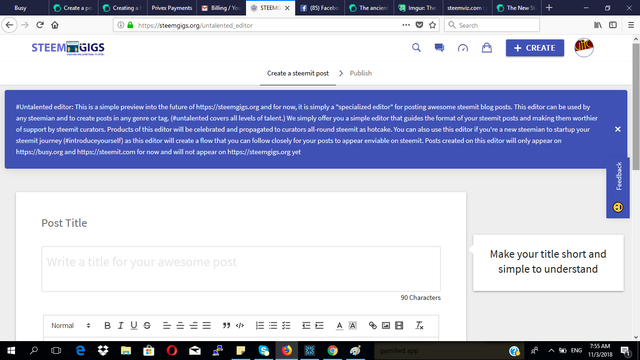Decrease text indent
Image resolution: width=640 pixels, height=360 pixels.
pos(306,325)
